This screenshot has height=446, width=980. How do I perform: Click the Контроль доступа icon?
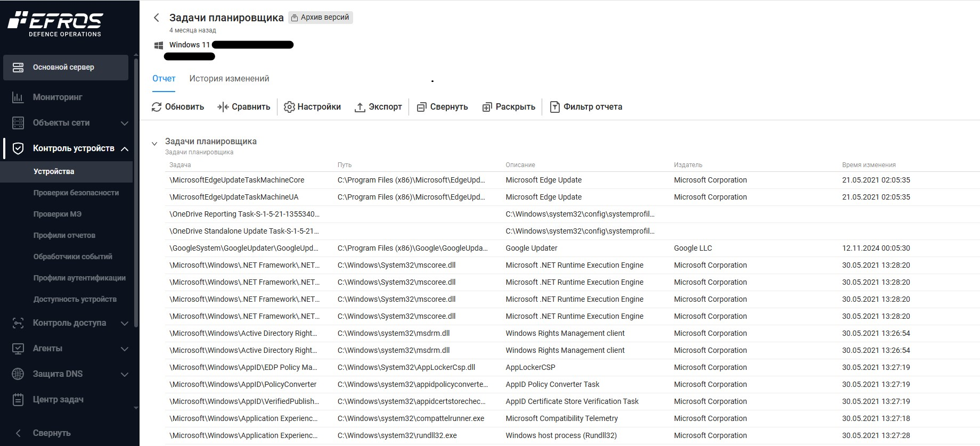click(18, 323)
